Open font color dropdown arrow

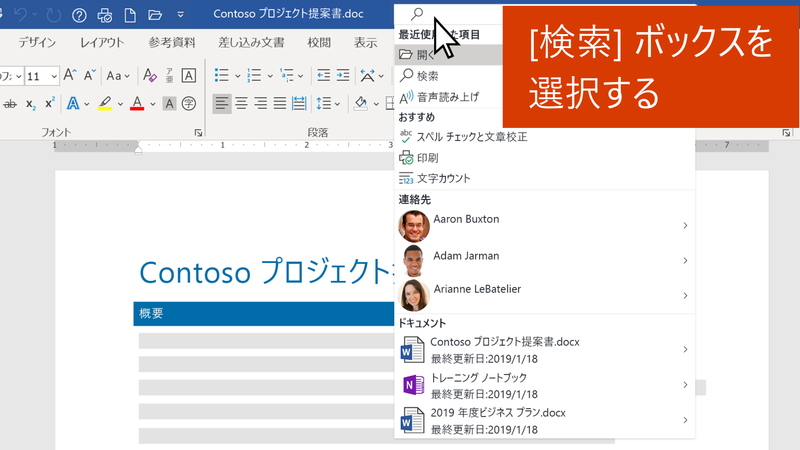pyautogui.click(x=153, y=104)
